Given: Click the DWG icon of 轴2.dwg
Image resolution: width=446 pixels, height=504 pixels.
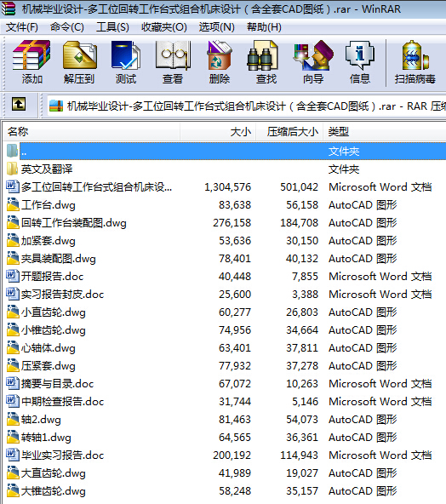Looking at the screenshot, I should click(13, 419).
